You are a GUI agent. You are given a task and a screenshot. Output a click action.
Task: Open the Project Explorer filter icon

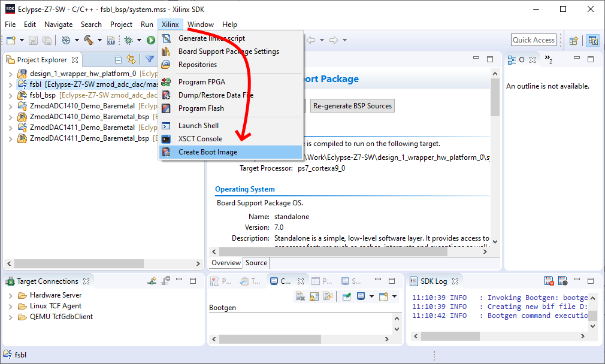pos(149,59)
